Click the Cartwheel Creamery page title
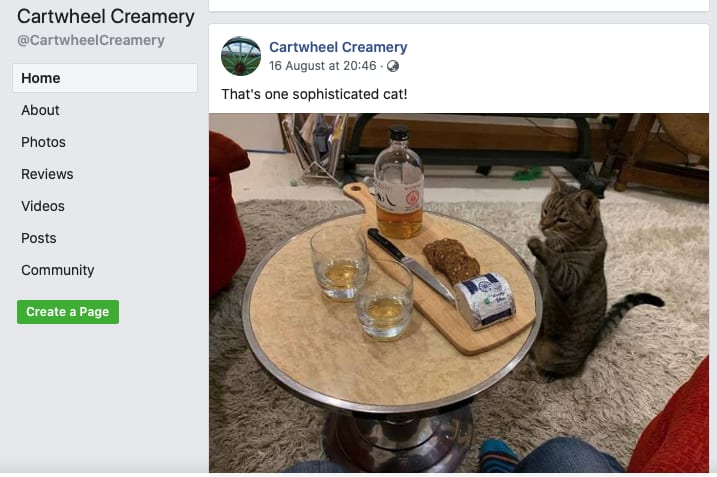The width and height of the screenshot is (717, 477). point(106,16)
